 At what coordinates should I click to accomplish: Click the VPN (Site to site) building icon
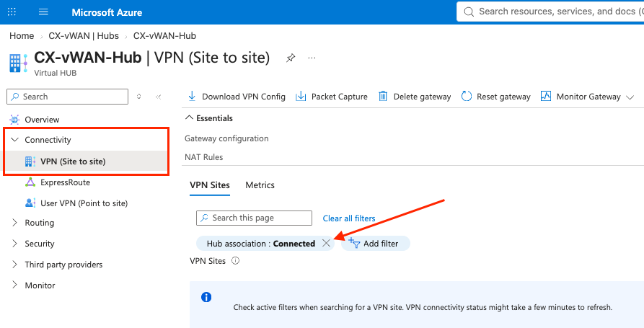tap(30, 161)
